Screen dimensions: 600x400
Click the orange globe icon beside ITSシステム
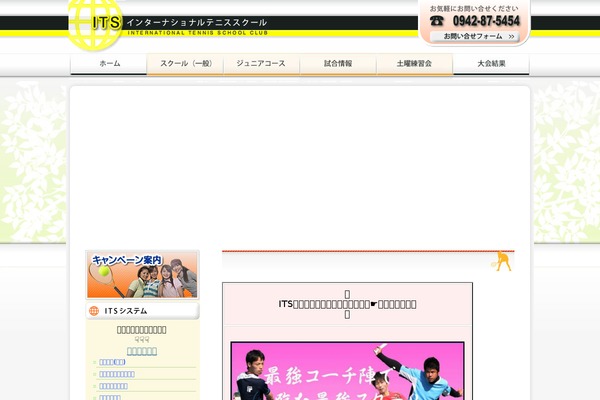click(94, 311)
